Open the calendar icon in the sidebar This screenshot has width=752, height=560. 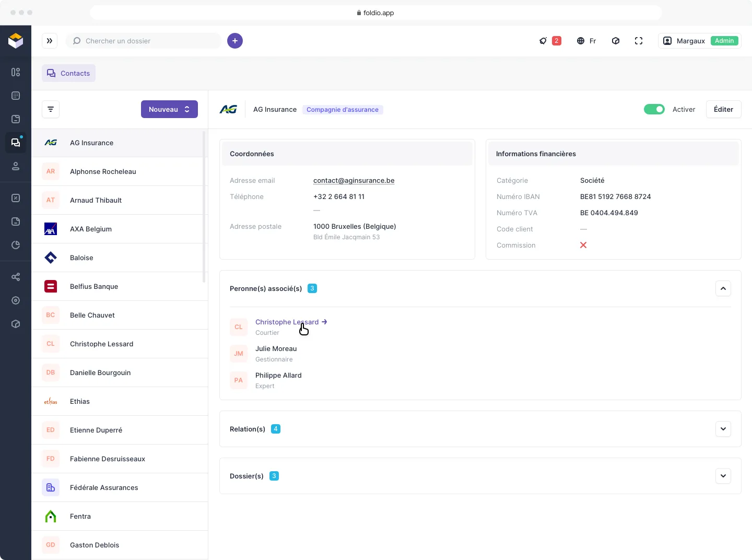(x=16, y=96)
